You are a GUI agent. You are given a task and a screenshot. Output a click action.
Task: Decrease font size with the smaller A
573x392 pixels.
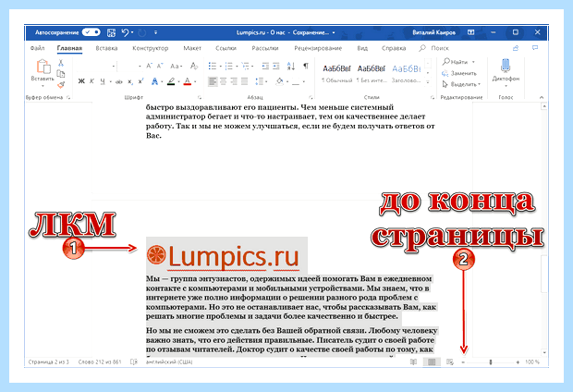point(160,67)
